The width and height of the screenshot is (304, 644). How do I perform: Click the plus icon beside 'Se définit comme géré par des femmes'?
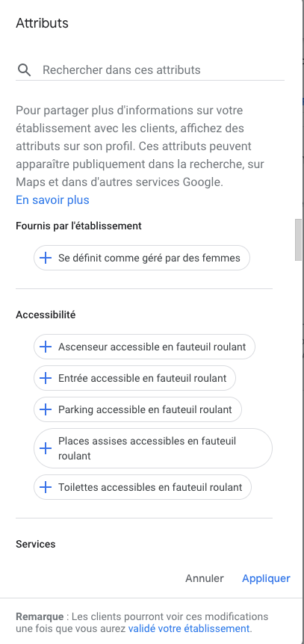45,258
